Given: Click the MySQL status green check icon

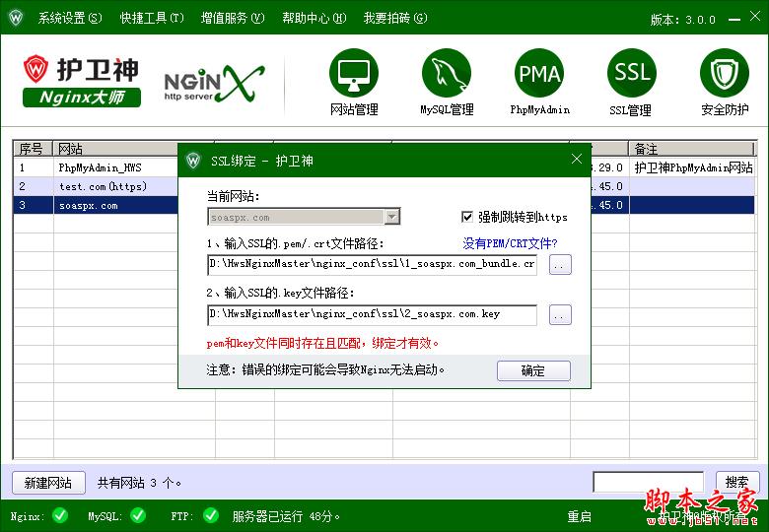Looking at the screenshot, I should pyautogui.click(x=138, y=515).
